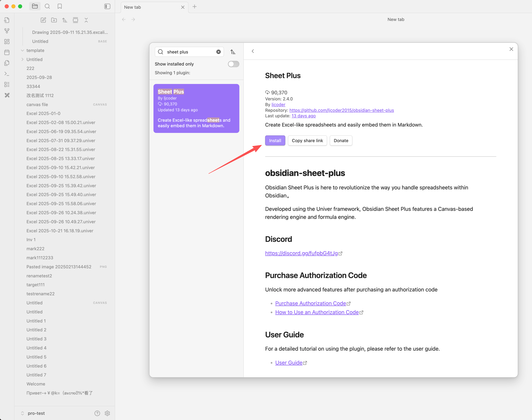Screen dimensions: 532x420
Task: Click the plugin sort order icon
Action: [233, 52]
